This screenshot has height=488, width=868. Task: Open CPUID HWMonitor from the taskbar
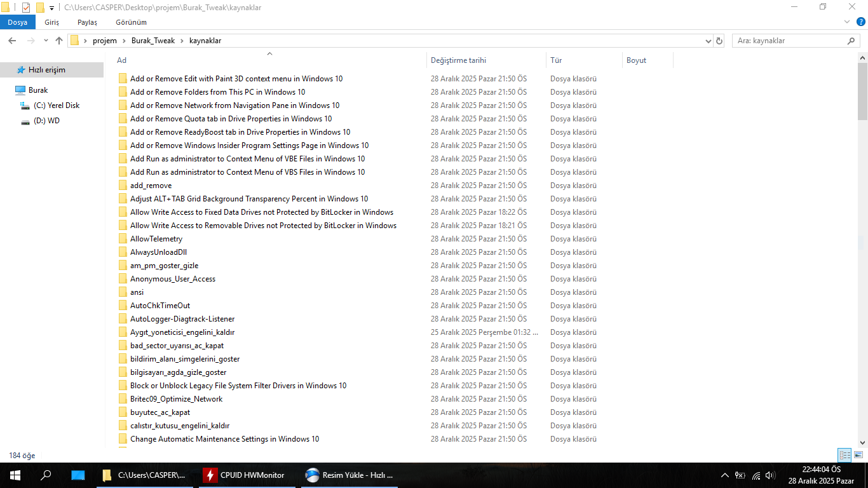pos(245,475)
